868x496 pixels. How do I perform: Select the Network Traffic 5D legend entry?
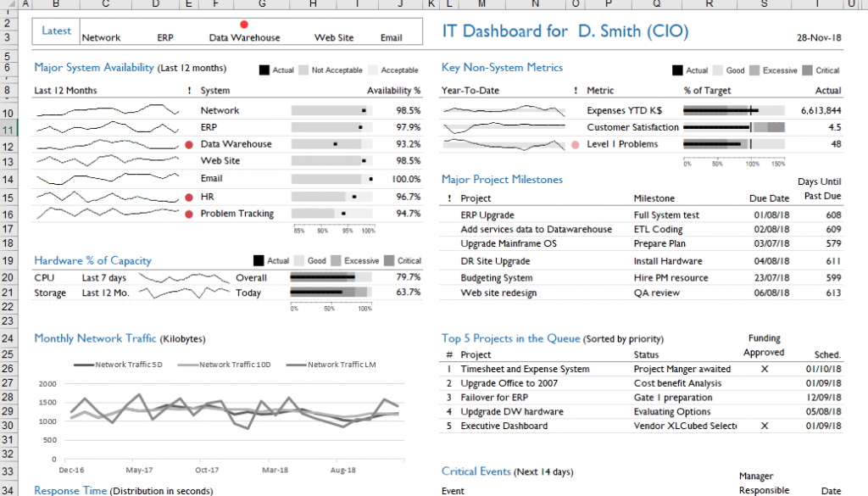118,365
